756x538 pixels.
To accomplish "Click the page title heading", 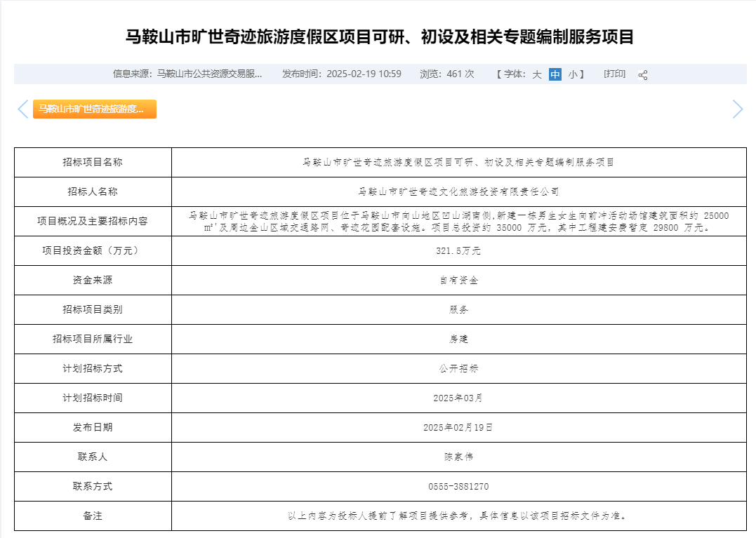I will click(380, 36).
